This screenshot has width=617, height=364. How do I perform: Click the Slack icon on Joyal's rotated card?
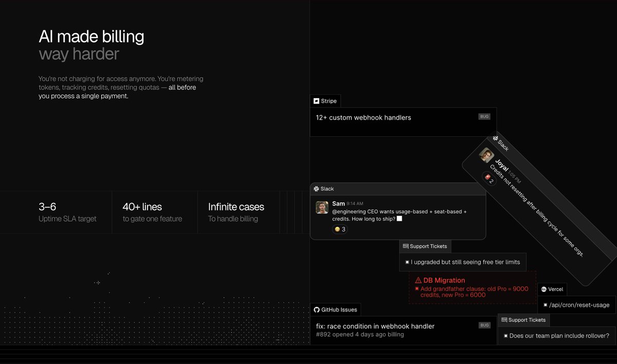496,138
